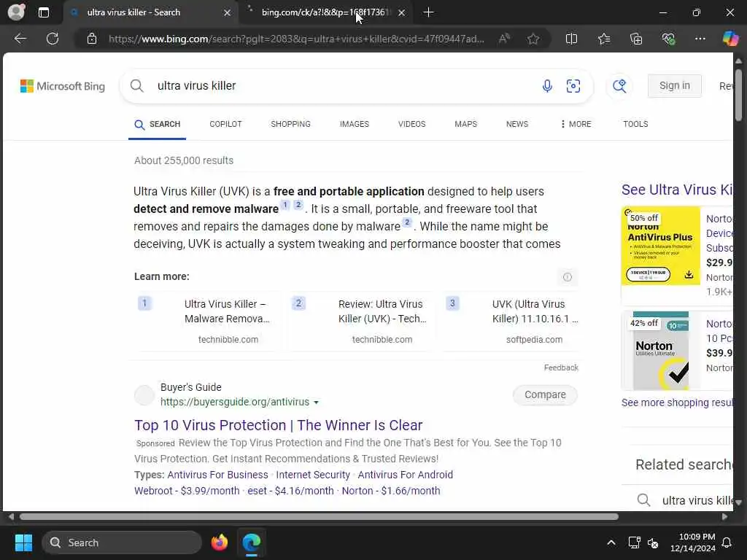Open split screen icon
This screenshot has height=560, width=747.
pyautogui.click(x=571, y=39)
